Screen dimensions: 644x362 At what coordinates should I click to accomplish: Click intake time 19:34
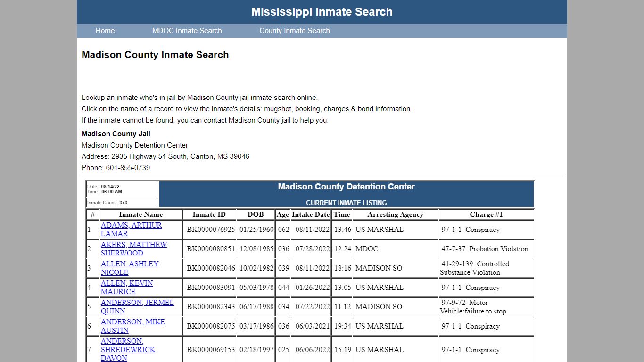click(x=343, y=326)
